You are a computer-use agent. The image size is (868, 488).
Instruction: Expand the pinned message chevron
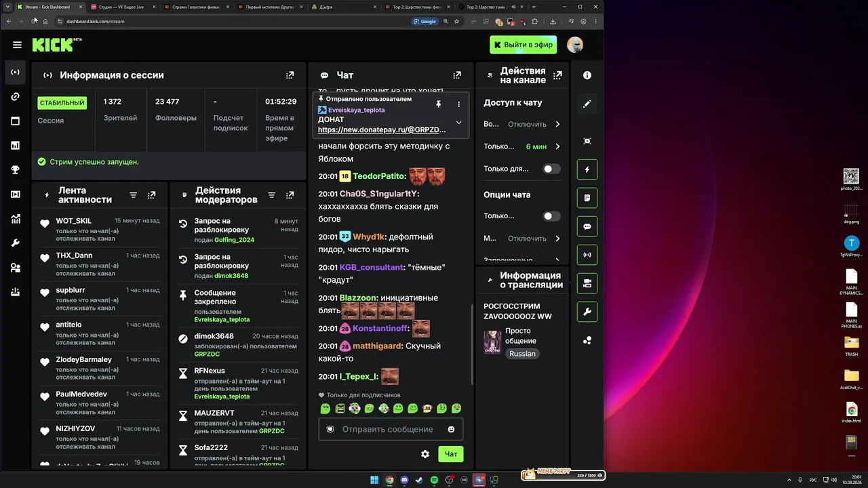point(459,123)
